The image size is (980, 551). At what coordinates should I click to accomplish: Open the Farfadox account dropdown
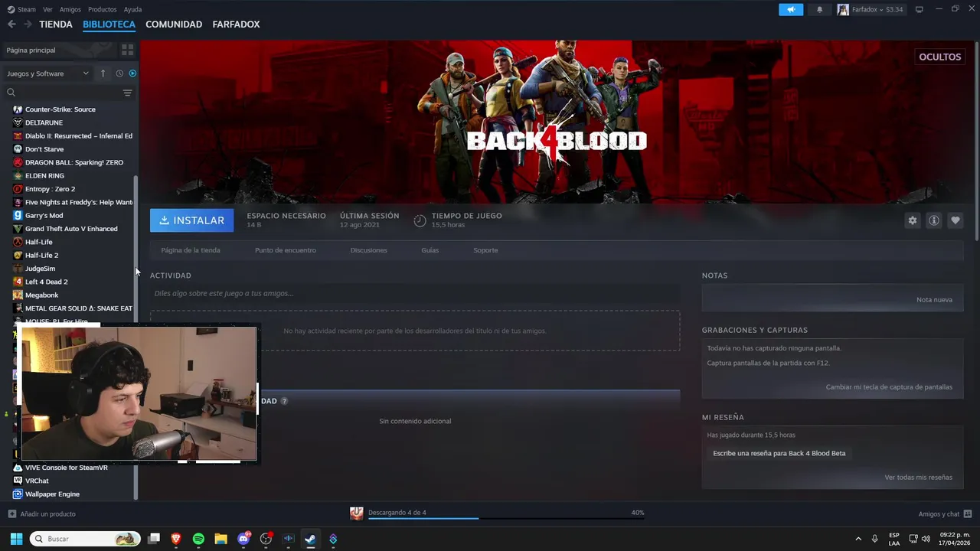point(871,9)
